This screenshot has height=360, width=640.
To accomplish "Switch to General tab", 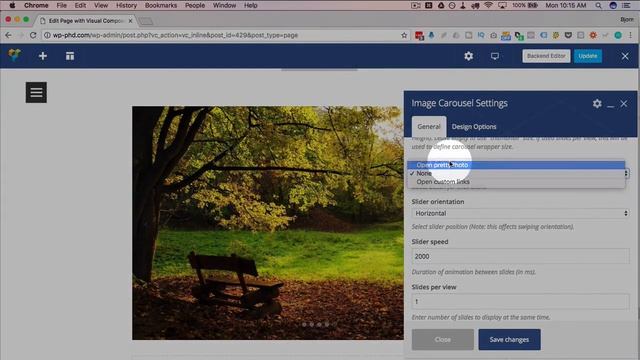I will click(x=429, y=127).
